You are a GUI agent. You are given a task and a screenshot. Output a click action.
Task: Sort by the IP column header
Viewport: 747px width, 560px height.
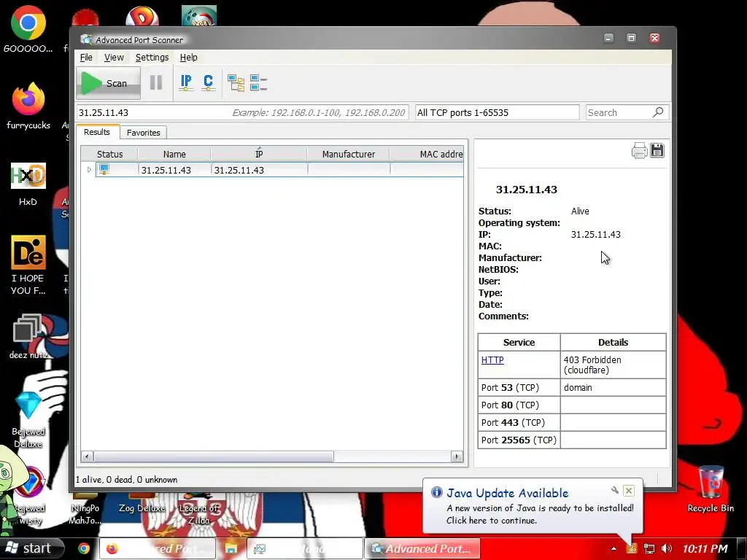tap(259, 154)
